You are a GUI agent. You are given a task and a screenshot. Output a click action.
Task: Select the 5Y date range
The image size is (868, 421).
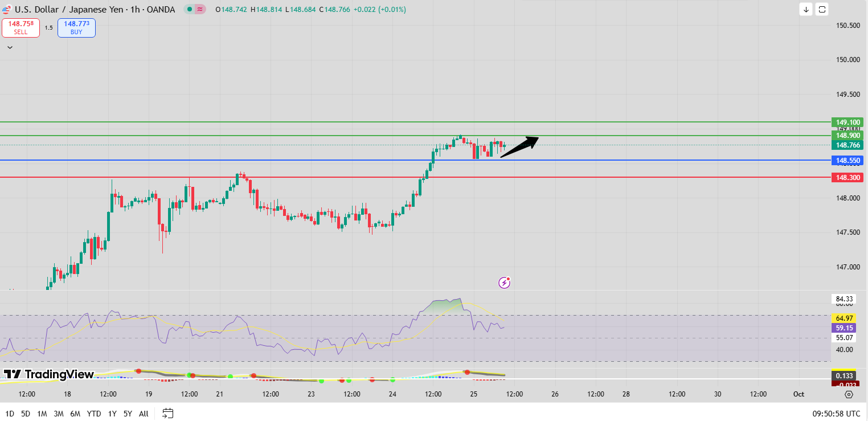tap(128, 414)
